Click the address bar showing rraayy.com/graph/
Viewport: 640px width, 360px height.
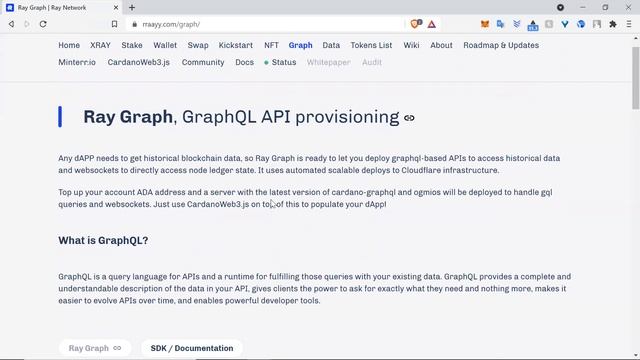[265, 24]
